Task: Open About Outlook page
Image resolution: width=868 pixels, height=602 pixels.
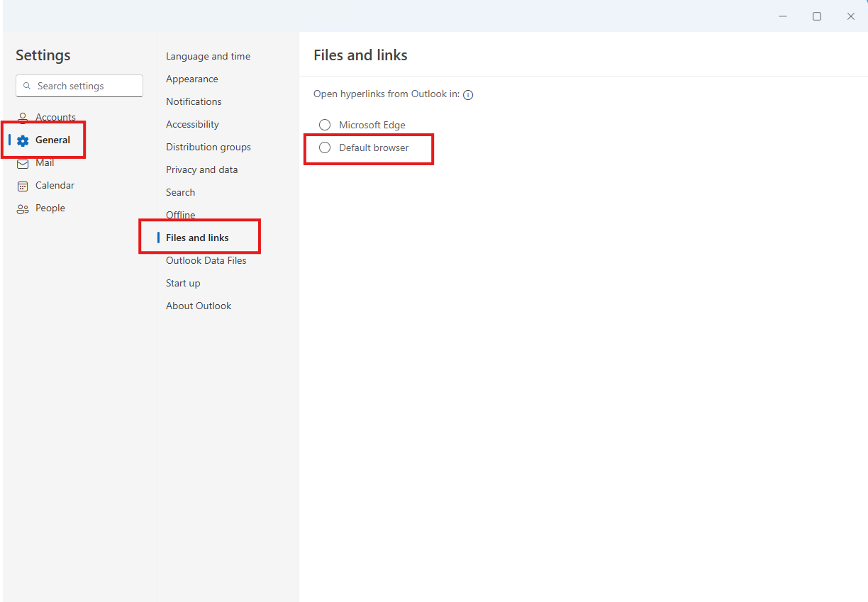Action: 199,306
